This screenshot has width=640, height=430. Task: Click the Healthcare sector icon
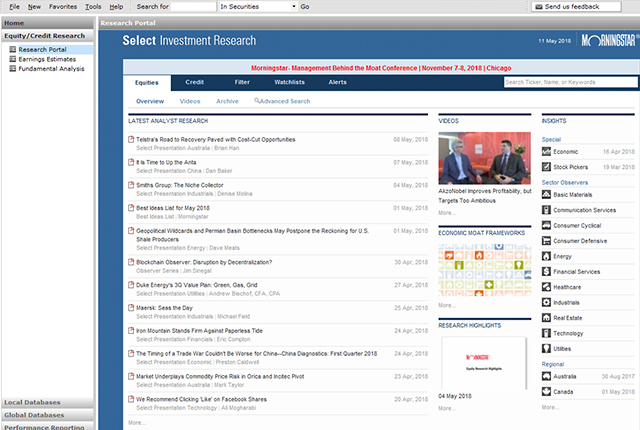tap(546, 286)
